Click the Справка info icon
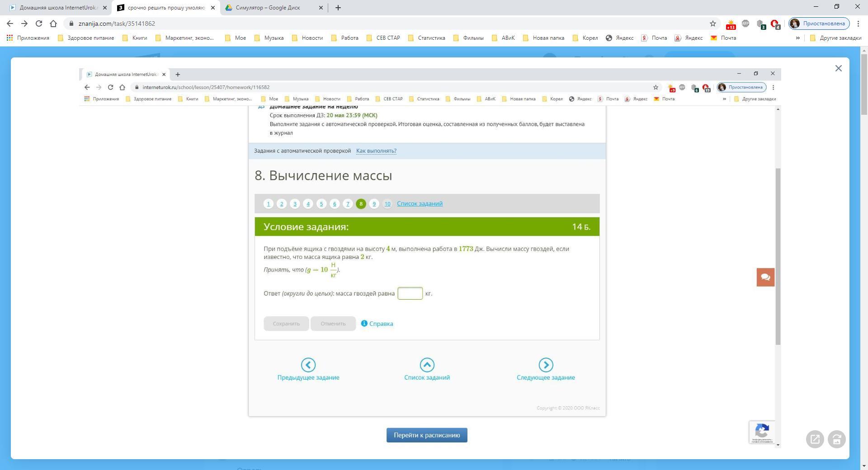Image resolution: width=868 pixels, height=470 pixels. tap(364, 323)
